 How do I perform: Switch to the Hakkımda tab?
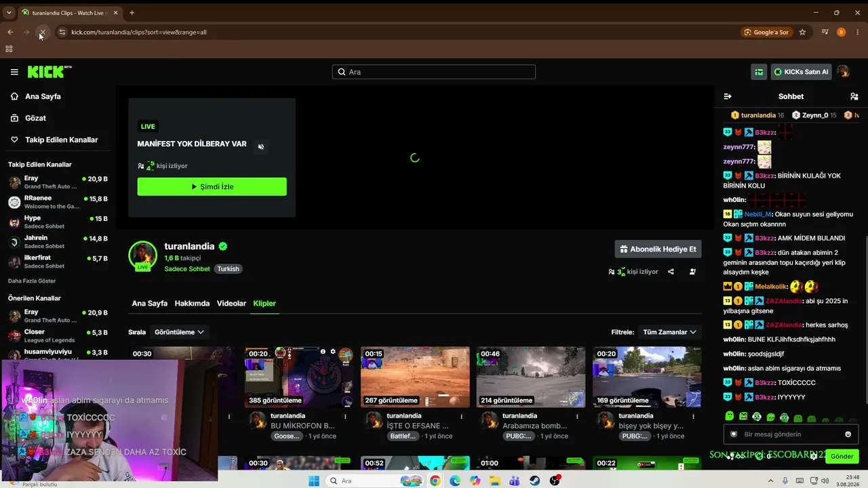[x=192, y=304]
